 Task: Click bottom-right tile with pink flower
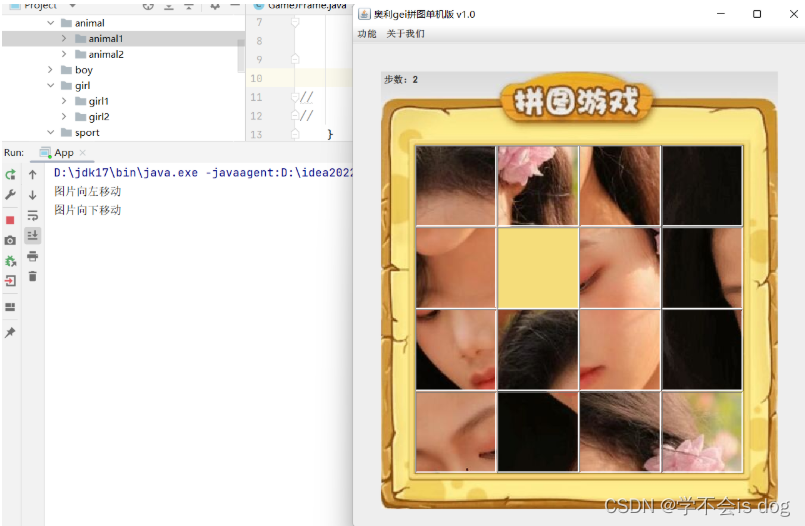point(702,432)
